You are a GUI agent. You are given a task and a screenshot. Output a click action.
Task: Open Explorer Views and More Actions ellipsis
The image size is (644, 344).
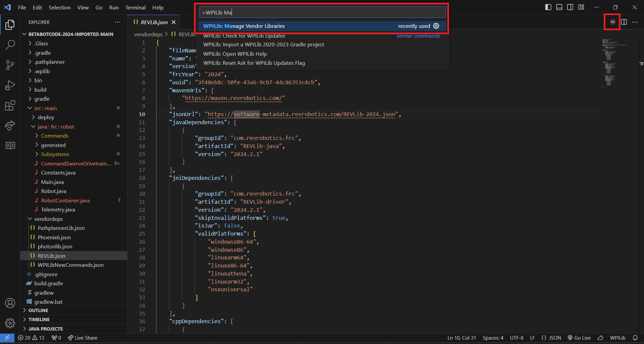117,22
